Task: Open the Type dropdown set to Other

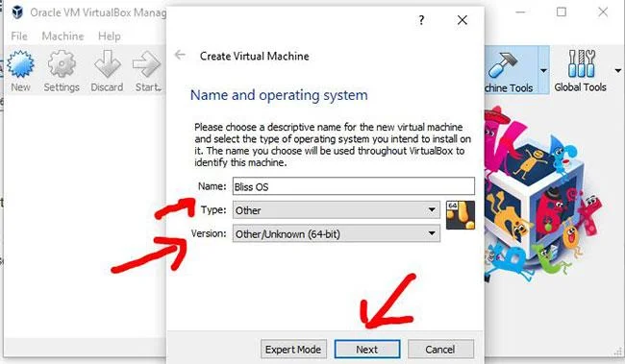Action: tap(336, 210)
